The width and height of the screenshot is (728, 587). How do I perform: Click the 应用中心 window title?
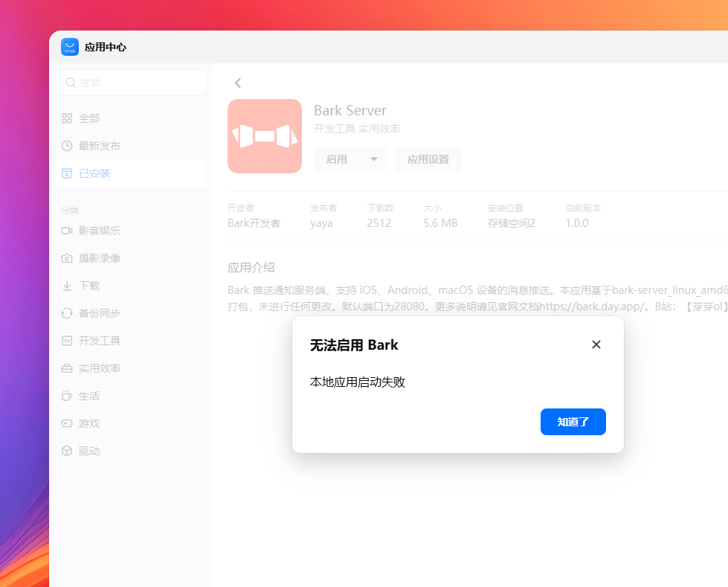coord(106,47)
